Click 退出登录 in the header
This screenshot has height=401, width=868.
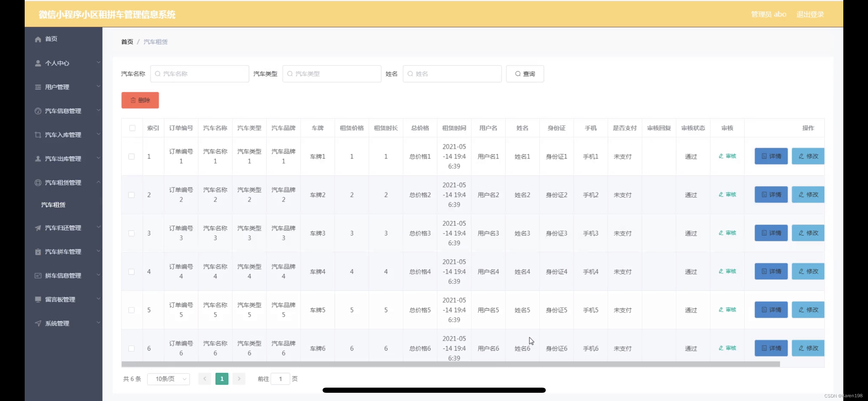[x=810, y=14]
